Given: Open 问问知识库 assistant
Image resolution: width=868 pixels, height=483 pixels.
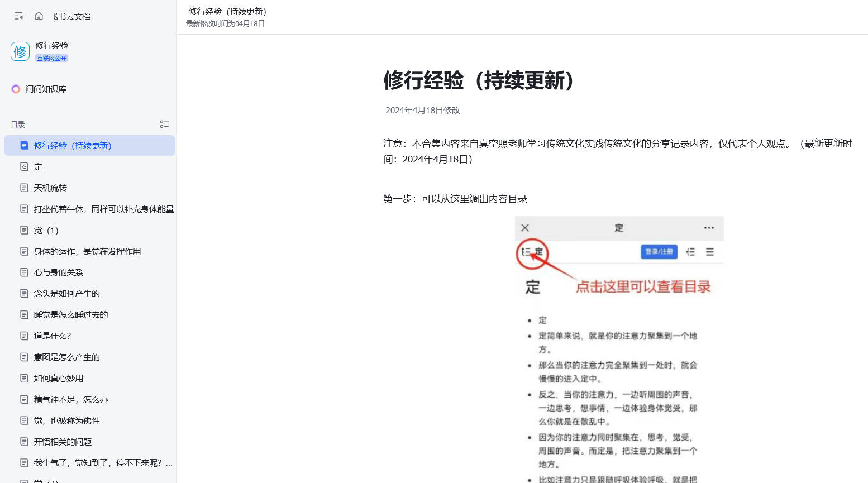Looking at the screenshot, I should (46, 89).
